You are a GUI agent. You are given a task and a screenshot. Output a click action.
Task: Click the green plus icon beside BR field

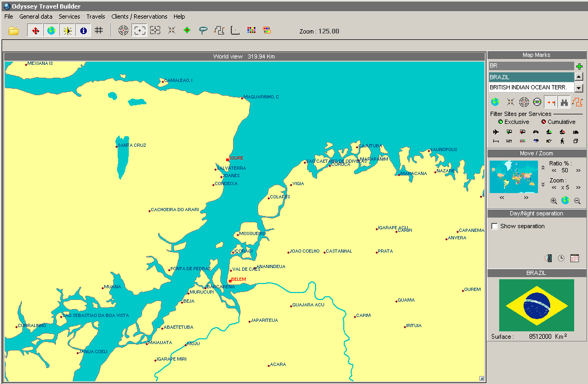[579, 66]
